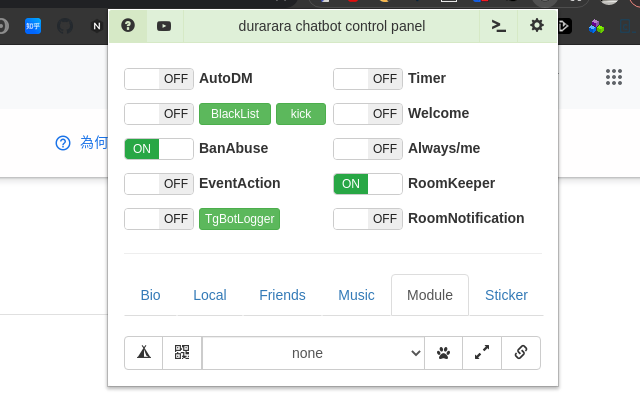Screen dimensions: 640x400
Task: Toggle the TgBotLogger switch
Action: (159, 219)
